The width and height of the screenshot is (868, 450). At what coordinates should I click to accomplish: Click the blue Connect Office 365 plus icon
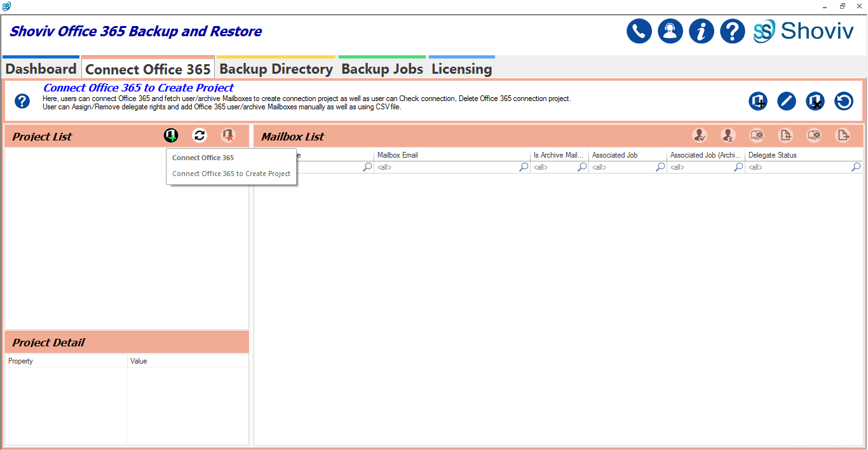click(757, 101)
